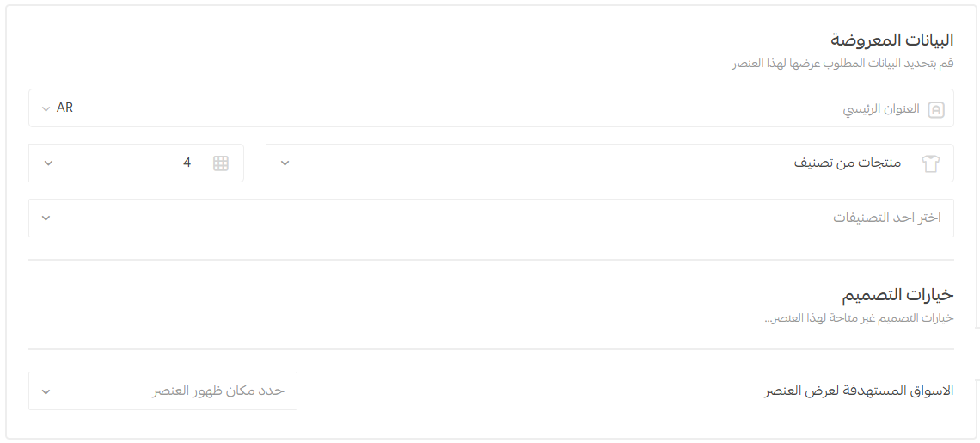Click chevron arrow of حدد مكان ظهور العنصر box
Screen dimensions: 980x443
coord(46,391)
